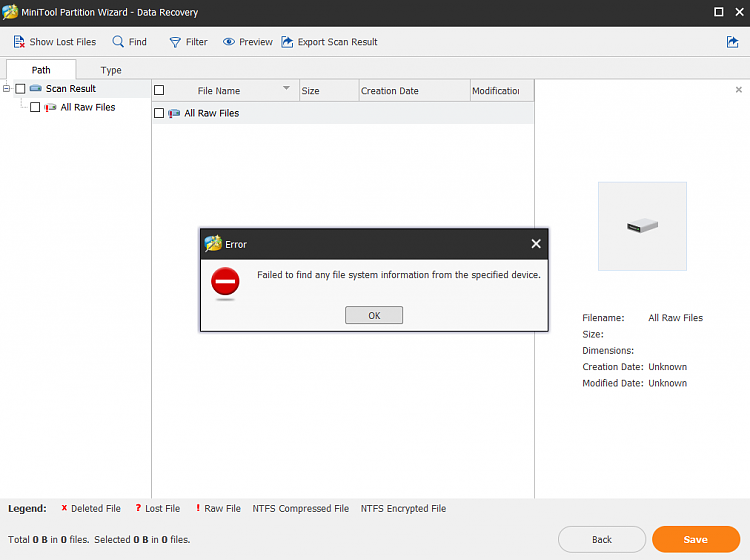
Task: Click the Back button
Action: click(x=602, y=539)
